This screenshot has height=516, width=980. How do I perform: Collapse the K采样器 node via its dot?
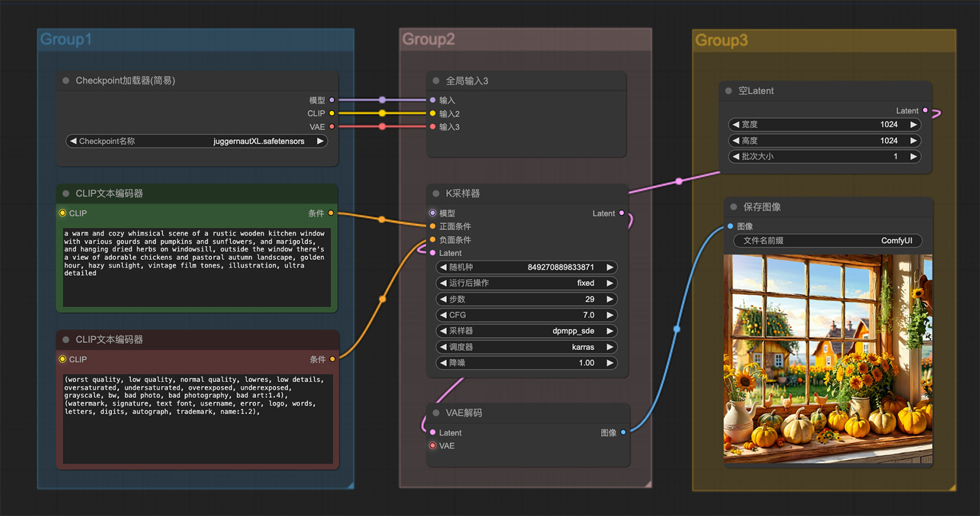tap(436, 194)
